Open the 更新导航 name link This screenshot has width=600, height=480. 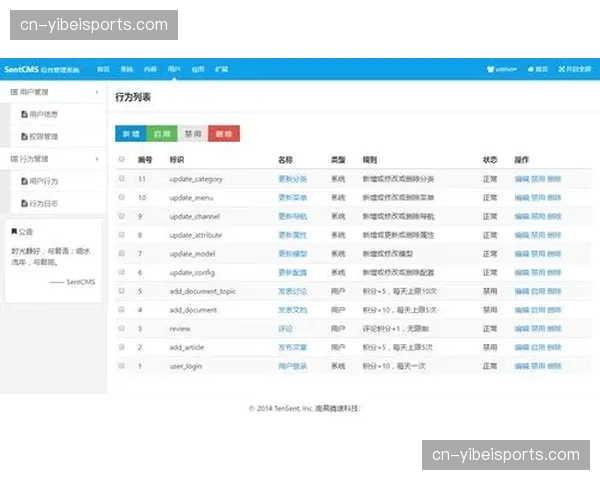click(292, 216)
